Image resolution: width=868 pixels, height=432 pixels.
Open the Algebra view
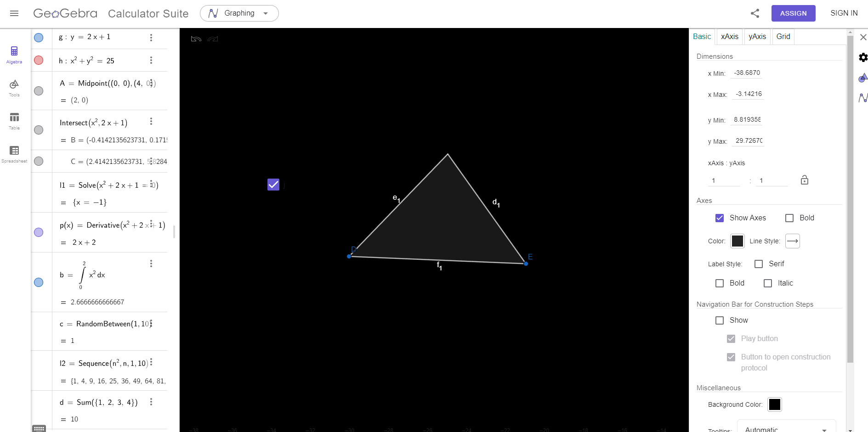[14, 55]
